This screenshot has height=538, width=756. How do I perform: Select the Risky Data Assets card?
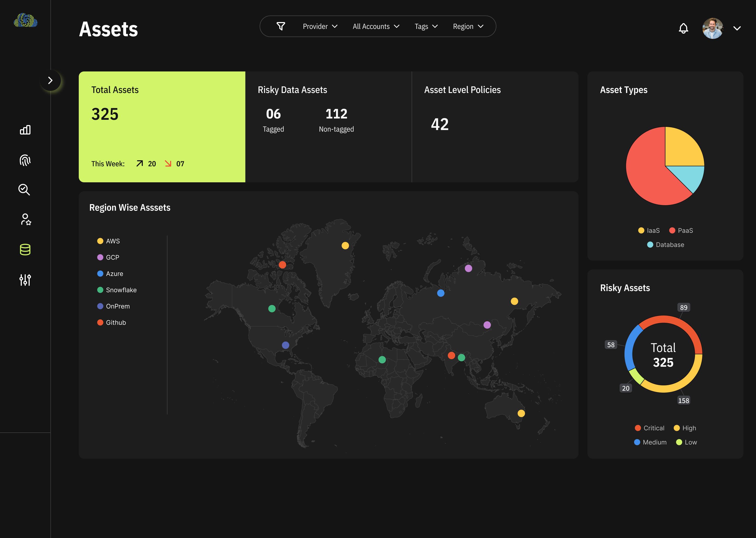click(x=328, y=127)
